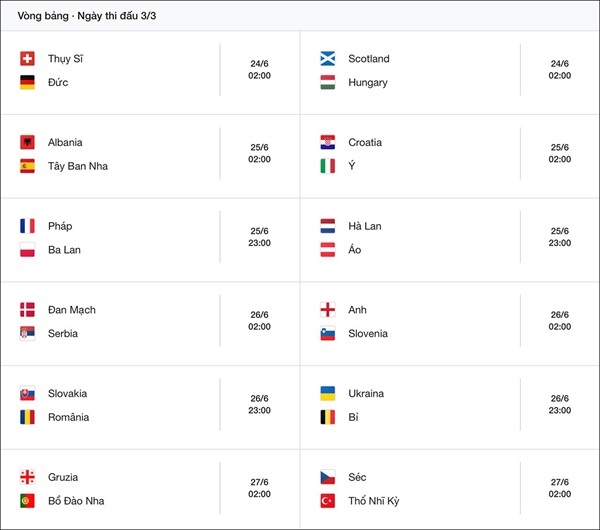Click the Ukraine flag icon
The height and width of the screenshot is (530, 600).
pos(327,394)
